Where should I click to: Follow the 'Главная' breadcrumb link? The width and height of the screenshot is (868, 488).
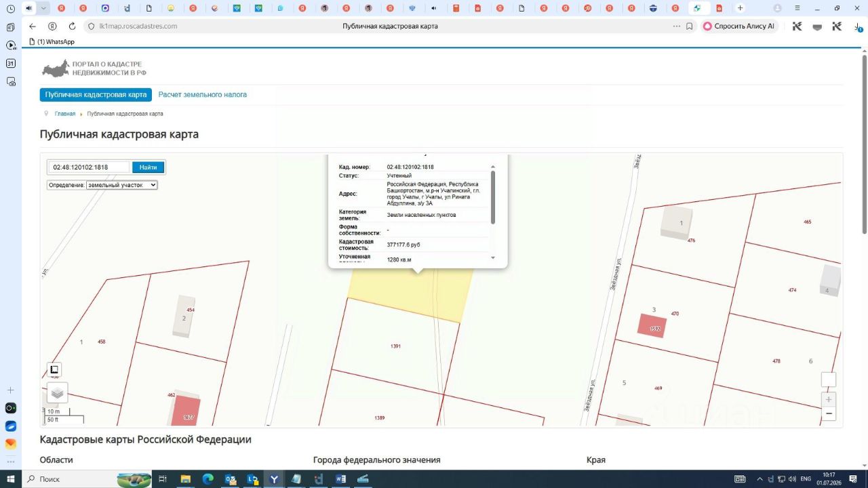coord(65,114)
